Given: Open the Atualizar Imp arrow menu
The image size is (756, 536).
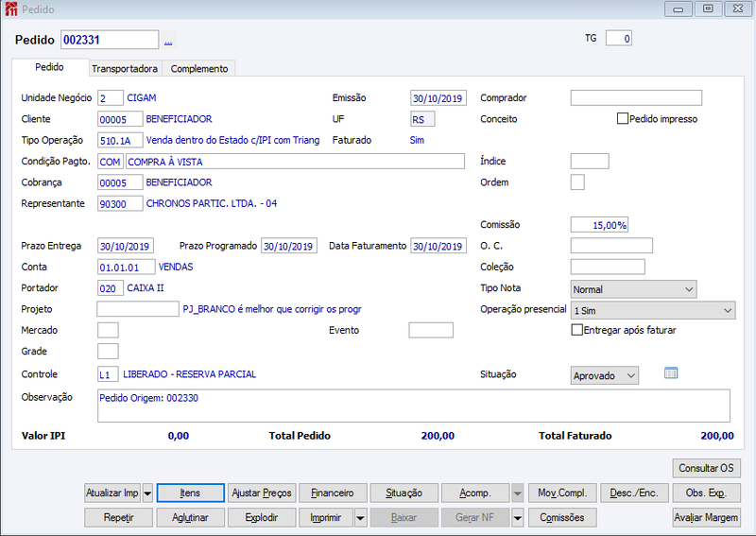Looking at the screenshot, I should (147, 493).
